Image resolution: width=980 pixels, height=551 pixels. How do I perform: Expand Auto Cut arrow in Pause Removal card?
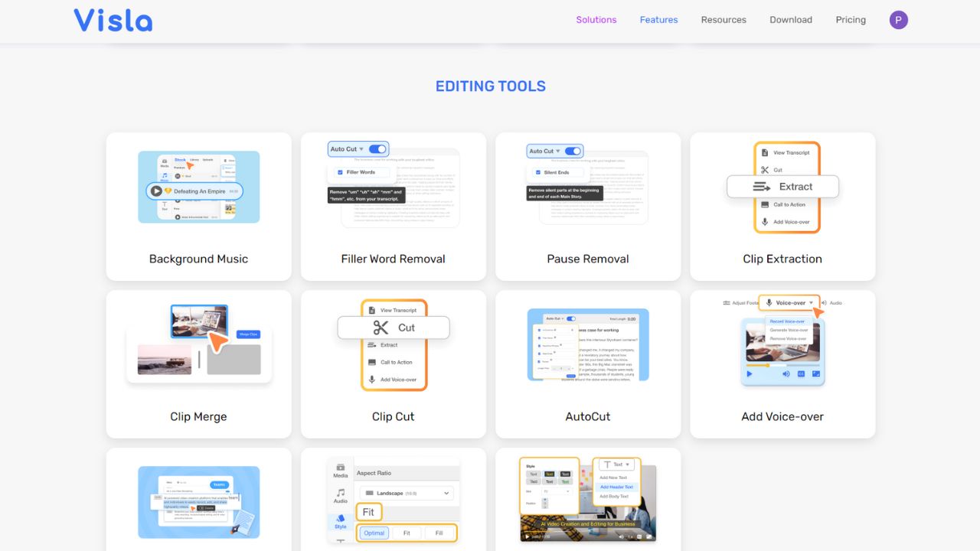(x=557, y=152)
